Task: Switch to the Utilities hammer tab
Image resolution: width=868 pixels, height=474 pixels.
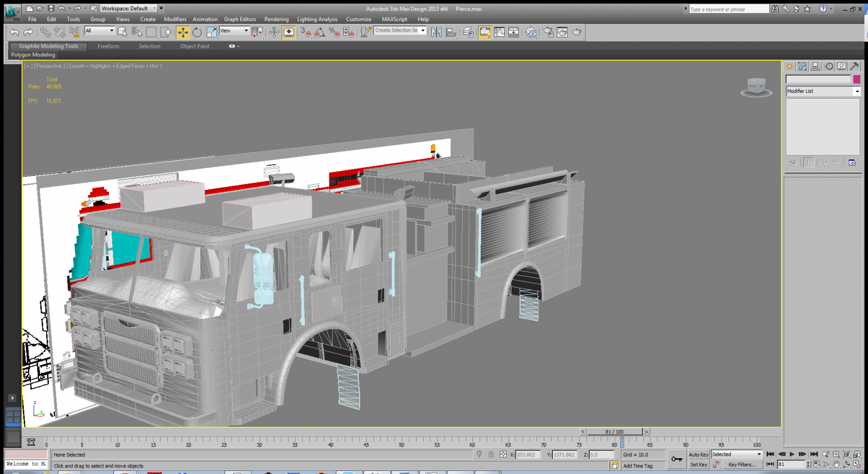Action: [x=854, y=66]
